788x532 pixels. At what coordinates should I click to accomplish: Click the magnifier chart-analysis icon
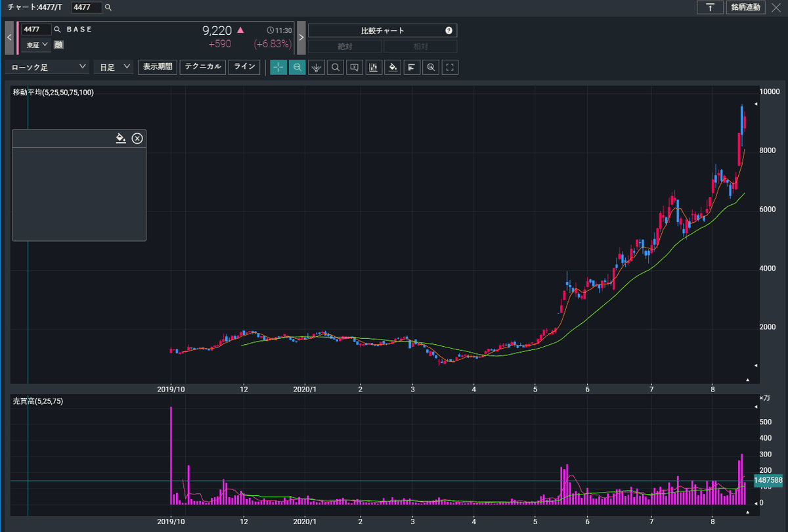point(431,67)
